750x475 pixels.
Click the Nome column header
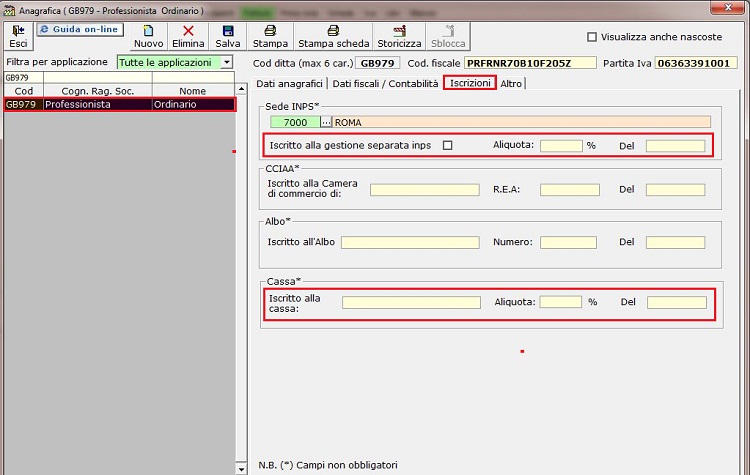coord(193,91)
